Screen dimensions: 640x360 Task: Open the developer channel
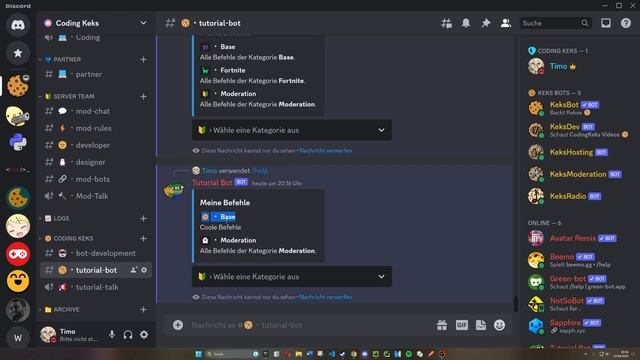(96, 145)
